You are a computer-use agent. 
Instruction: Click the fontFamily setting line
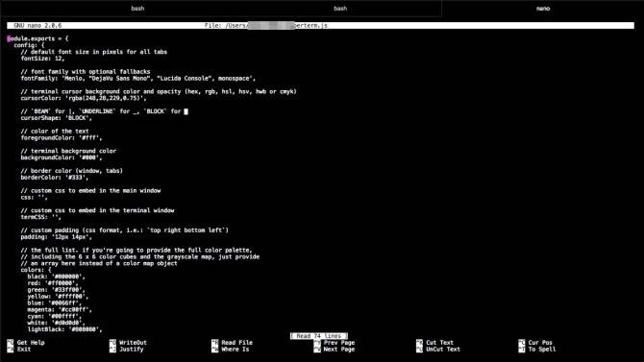point(138,78)
